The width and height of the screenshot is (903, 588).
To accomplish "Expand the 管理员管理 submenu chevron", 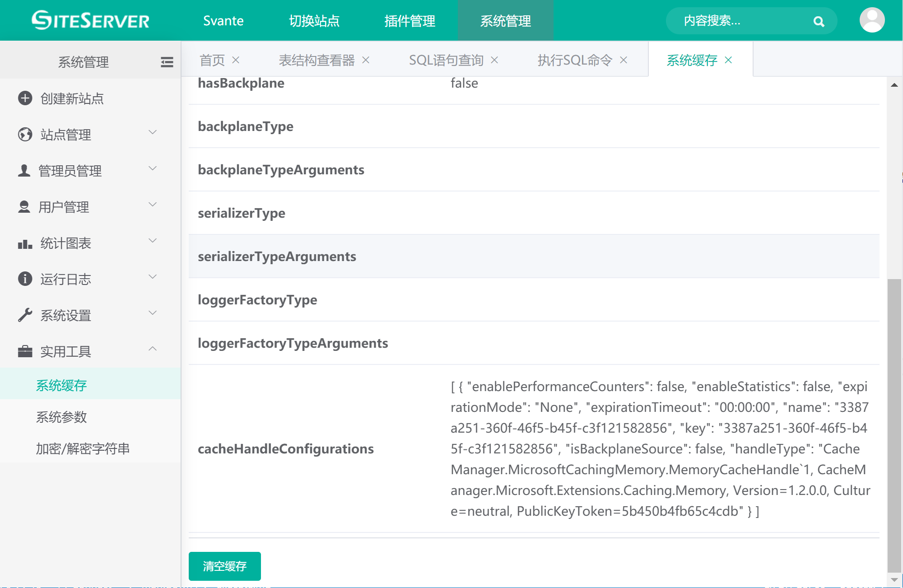I will click(x=153, y=168).
